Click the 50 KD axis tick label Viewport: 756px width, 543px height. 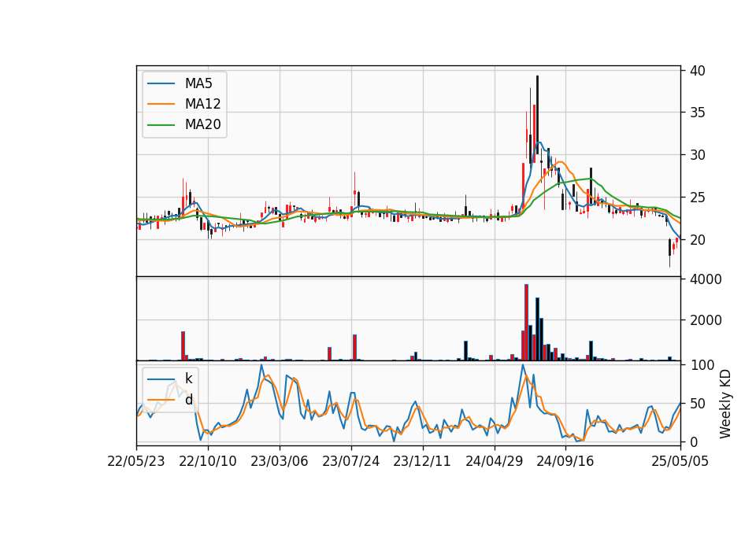coord(697,404)
